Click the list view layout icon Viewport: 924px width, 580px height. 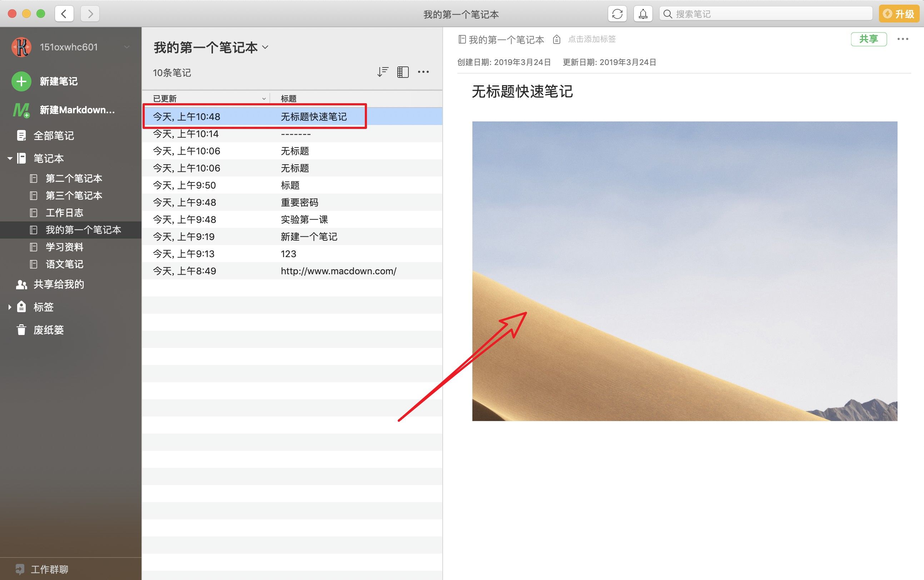coord(403,72)
